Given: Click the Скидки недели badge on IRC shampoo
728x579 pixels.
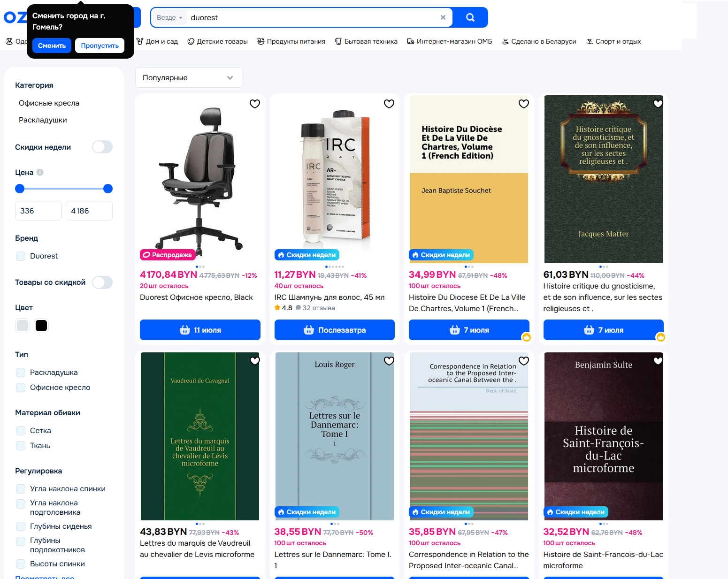Looking at the screenshot, I should (307, 255).
